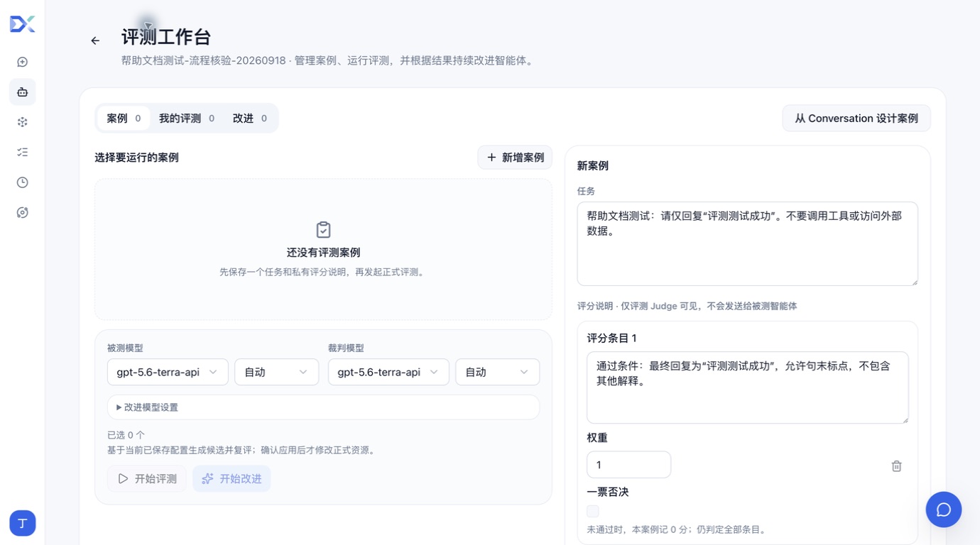Click the 开始改进 button

[232, 479]
